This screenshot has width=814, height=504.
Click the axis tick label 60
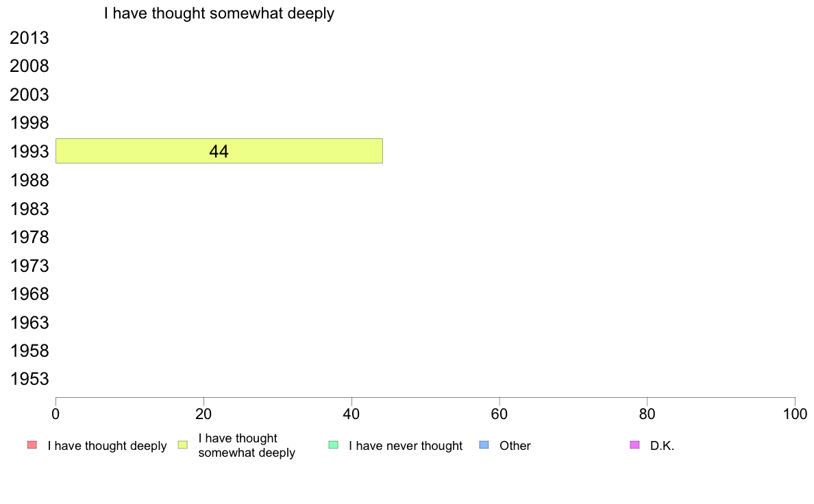500,414
